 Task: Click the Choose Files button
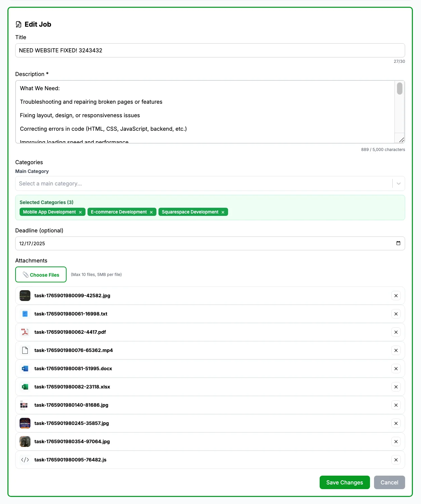(x=41, y=275)
